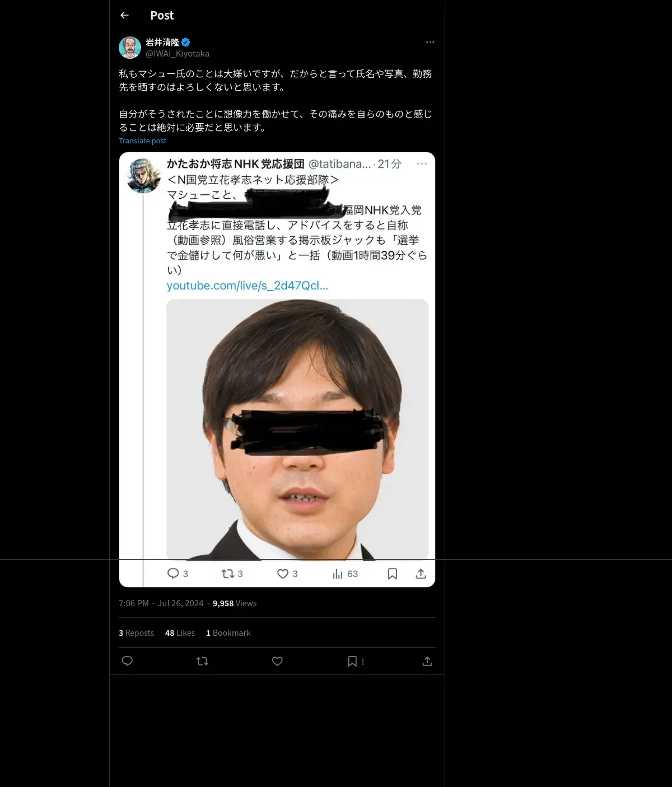Open the post's three-dot more menu
Viewport: 672px width, 787px height.
(430, 42)
